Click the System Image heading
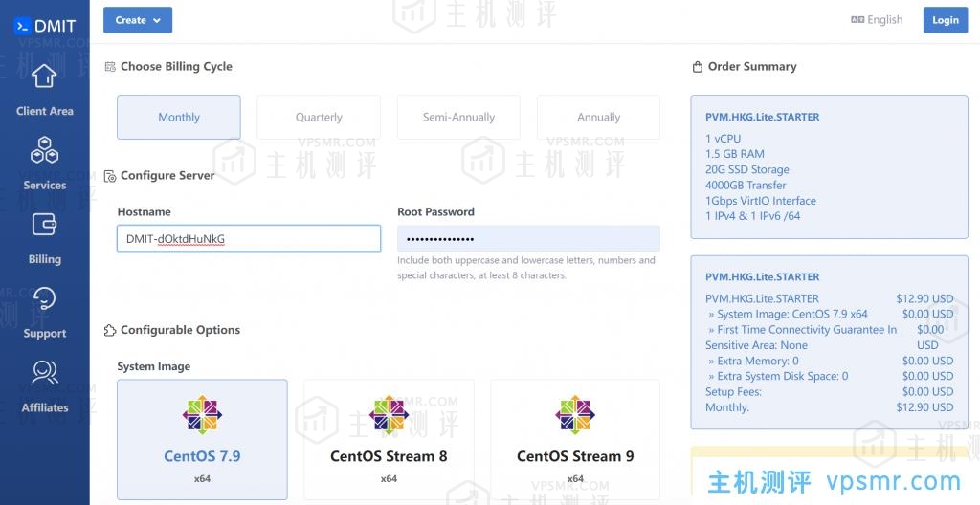The width and height of the screenshot is (980, 505). [154, 367]
